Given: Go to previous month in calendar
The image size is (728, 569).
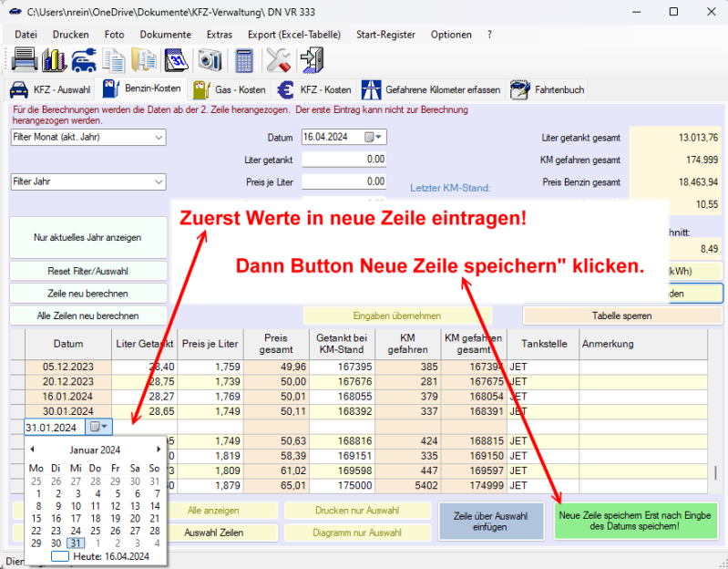Looking at the screenshot, I should pos(33,450).
